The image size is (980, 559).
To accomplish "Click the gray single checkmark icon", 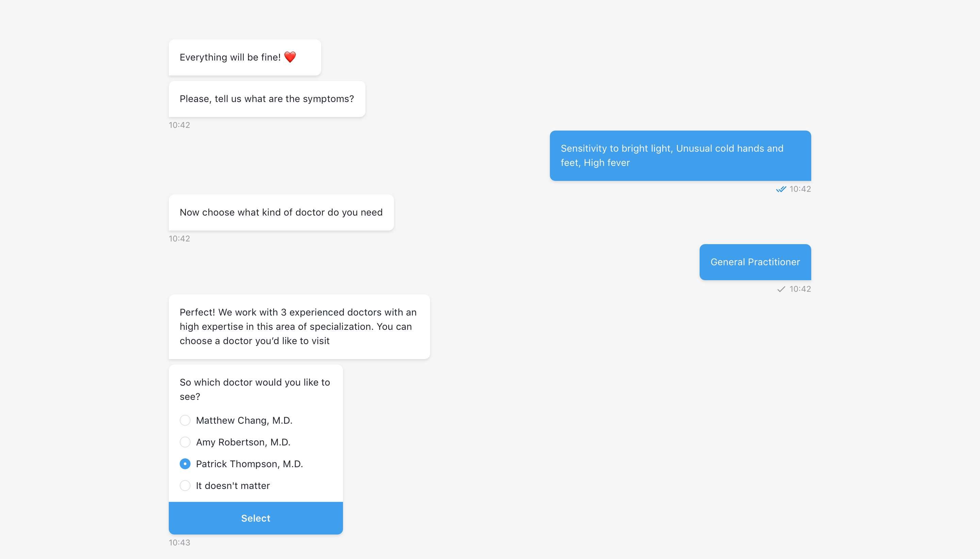I will (x=781, y=289).
